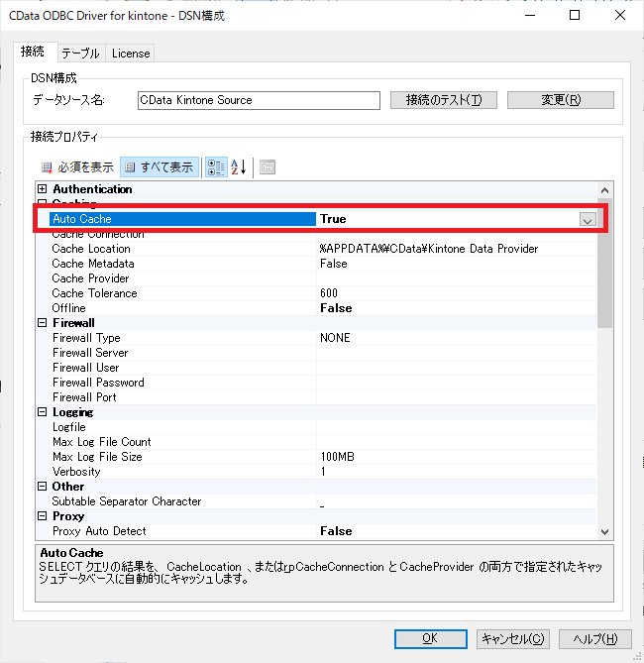This screenshot has height=663, width=644.
Task: Expand the Authentication category
Action: pyautogui.click(x=43, y=189)
